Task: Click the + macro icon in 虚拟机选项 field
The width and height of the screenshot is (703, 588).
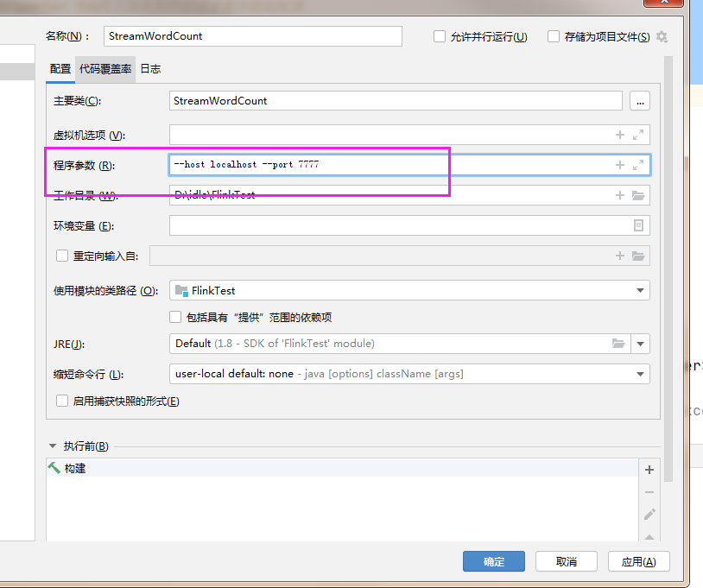Action: click(x=621, y=134)
